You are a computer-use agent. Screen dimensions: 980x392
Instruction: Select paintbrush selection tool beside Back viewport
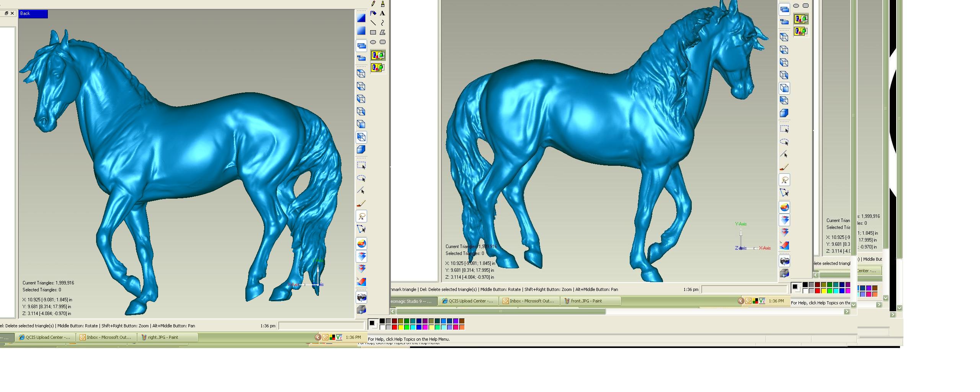(361, 204)
